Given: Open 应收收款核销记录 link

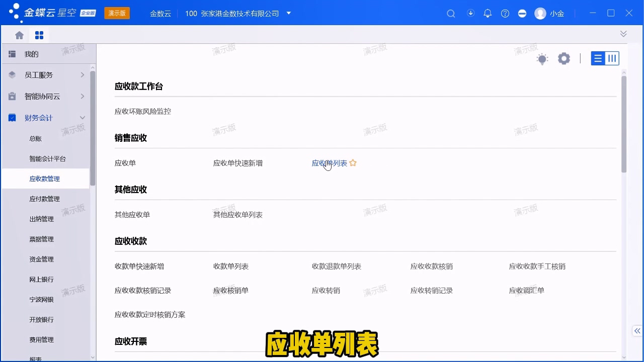Looking at the screenshot, I should [143, 291].
